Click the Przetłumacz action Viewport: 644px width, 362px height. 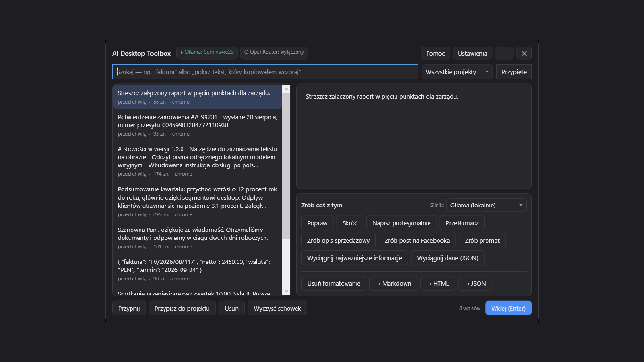coord(462,223)
